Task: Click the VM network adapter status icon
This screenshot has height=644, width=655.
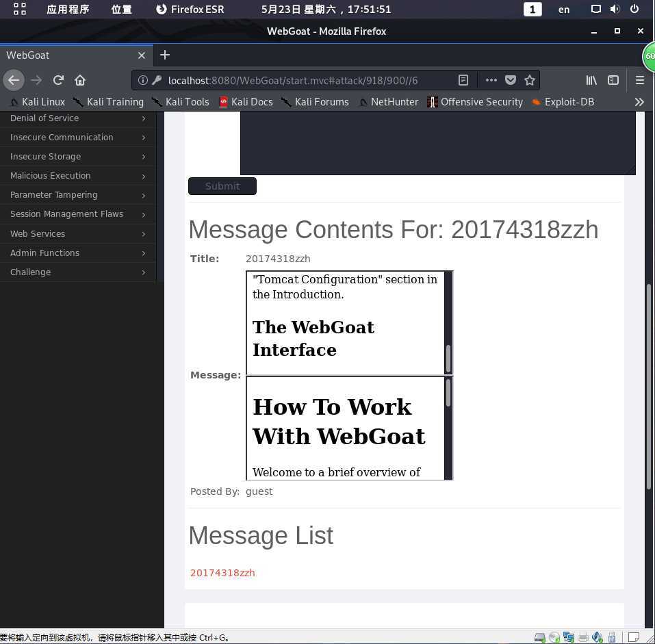Action: point(569,637)
